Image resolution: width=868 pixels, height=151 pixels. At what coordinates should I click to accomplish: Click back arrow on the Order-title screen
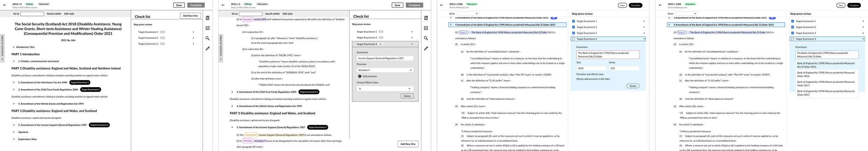point(5,5)
